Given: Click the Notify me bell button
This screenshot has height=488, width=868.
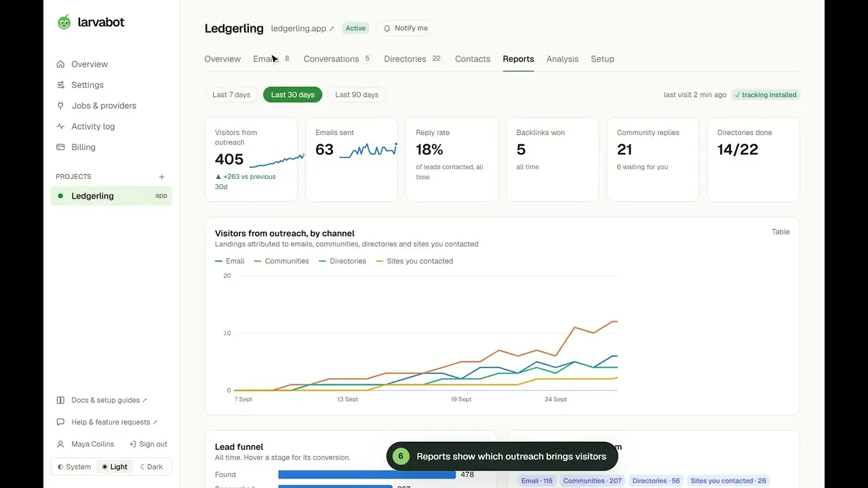Looking at the screenshot, I should click(x=406, y=28).
